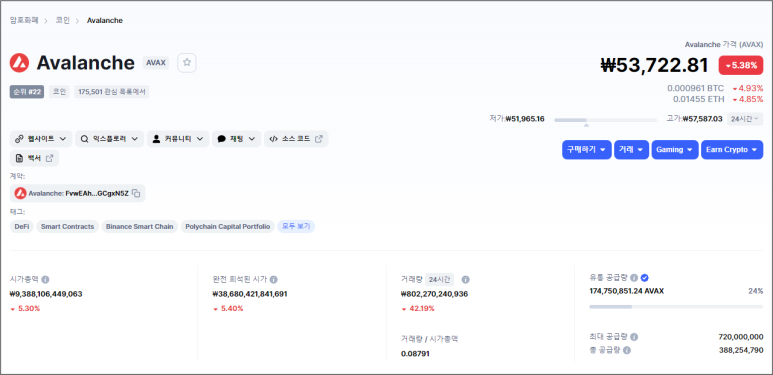Click info icon next to 총 공급량

[x=627, y=350]
